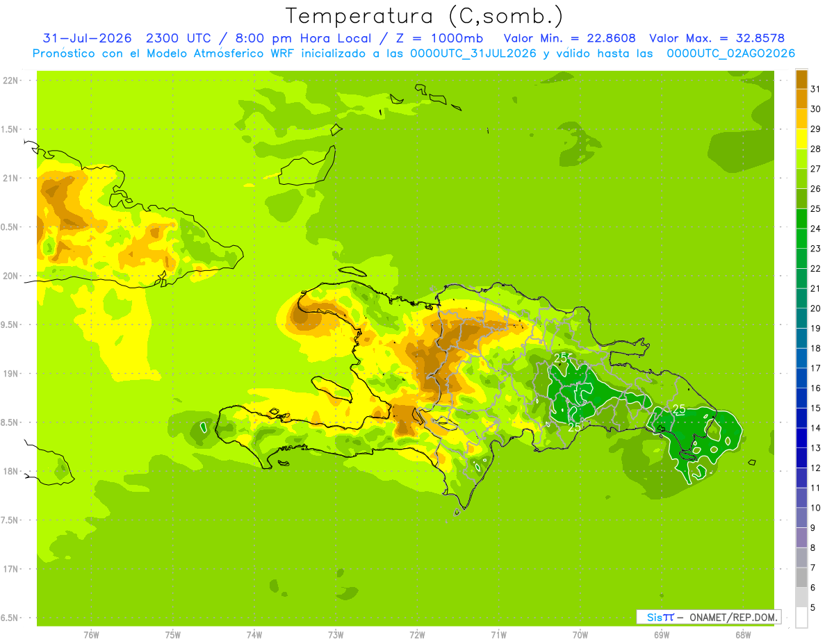Image resolution: width=834 pixels, height=644 pixels.
Task: Click the "75W" longitude label
Action: pyautogui.click(x=173, y=634)
